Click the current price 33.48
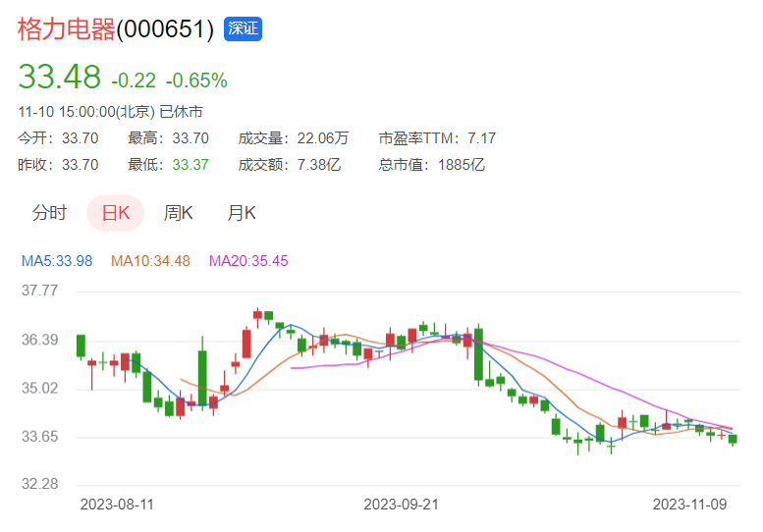 [x=59, y=77]
